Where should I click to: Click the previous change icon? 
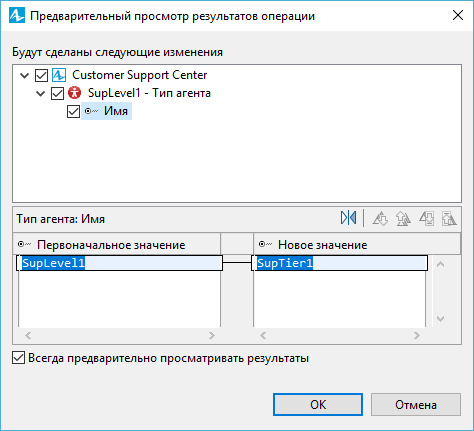point(449,219)
